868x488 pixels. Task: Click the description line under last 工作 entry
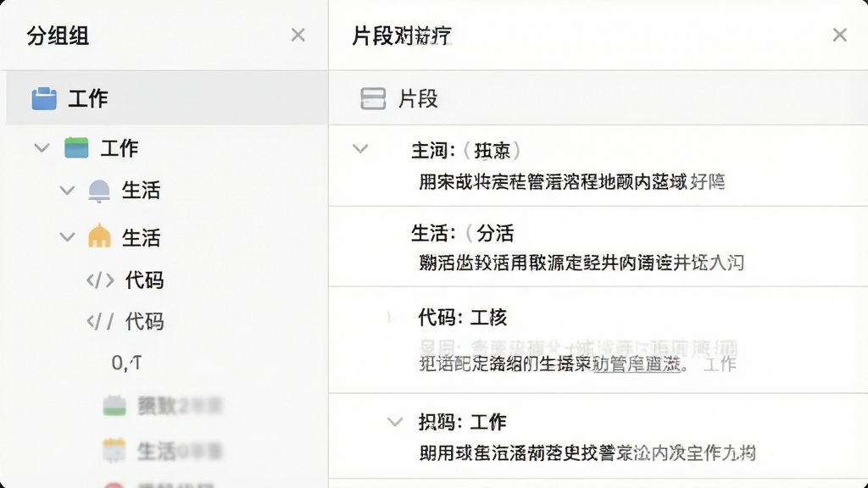coord(587,453)
